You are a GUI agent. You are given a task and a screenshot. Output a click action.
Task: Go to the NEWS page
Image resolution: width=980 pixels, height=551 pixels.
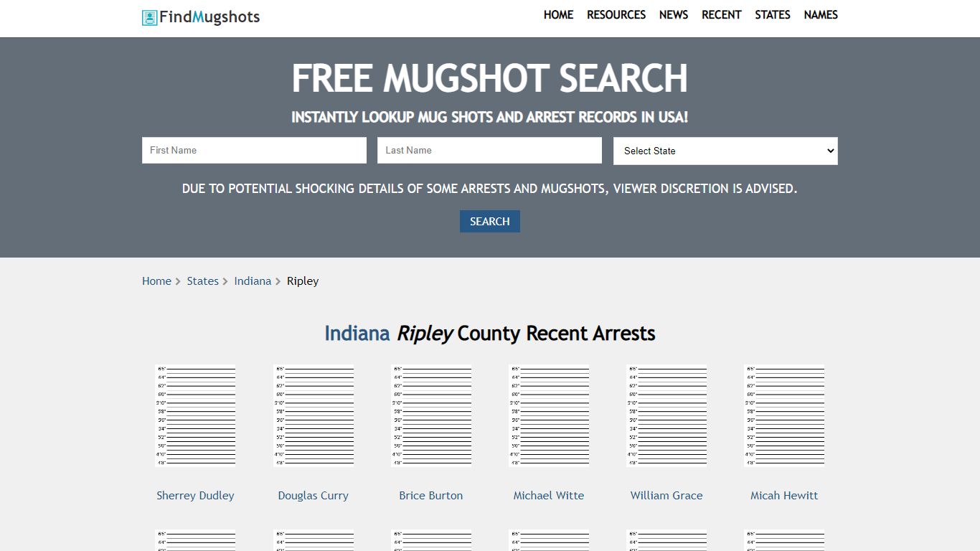point(674,15)
